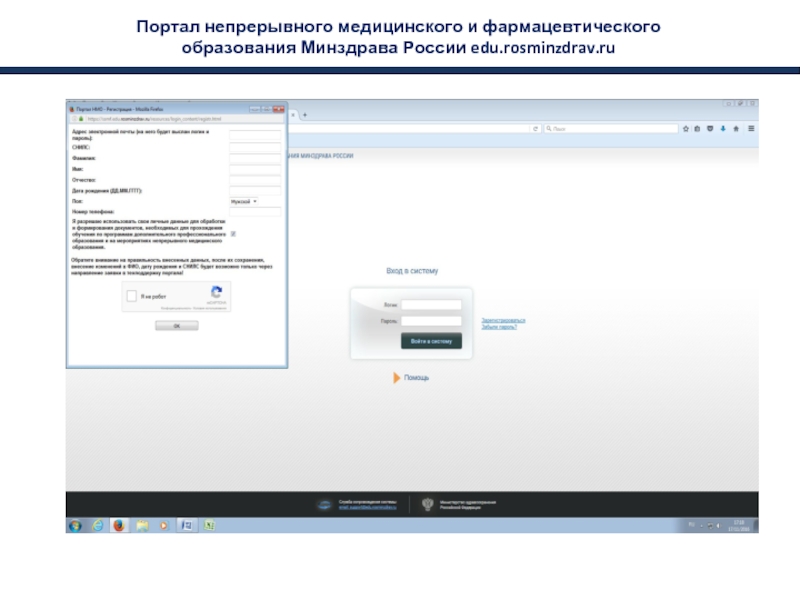This screenshot has width=800, height=600.
Task: Open the "Забыли пароль?" link
Action: coord(499,327)
